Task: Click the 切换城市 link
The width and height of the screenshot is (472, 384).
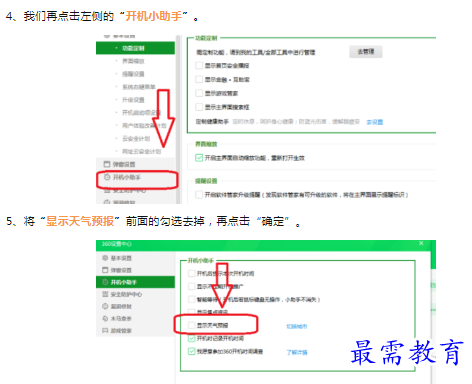Action: click(297, 326)
